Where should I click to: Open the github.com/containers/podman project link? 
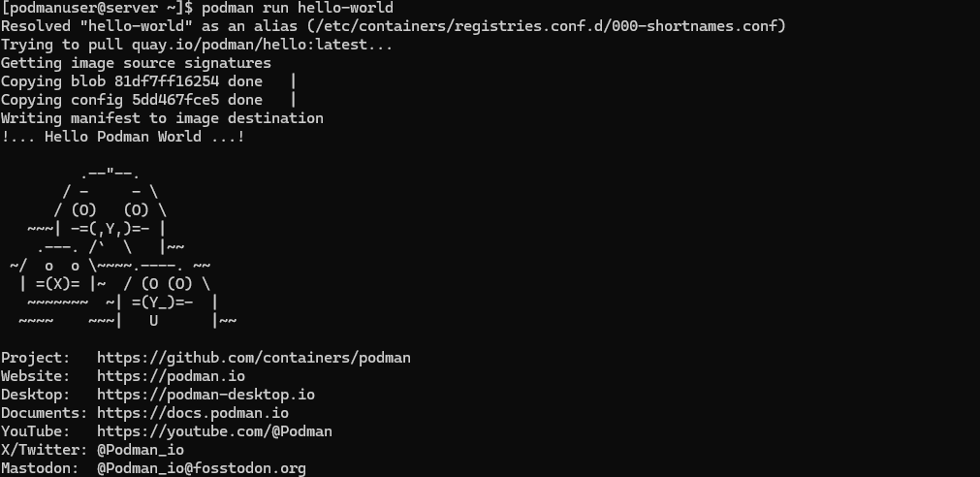253,358
